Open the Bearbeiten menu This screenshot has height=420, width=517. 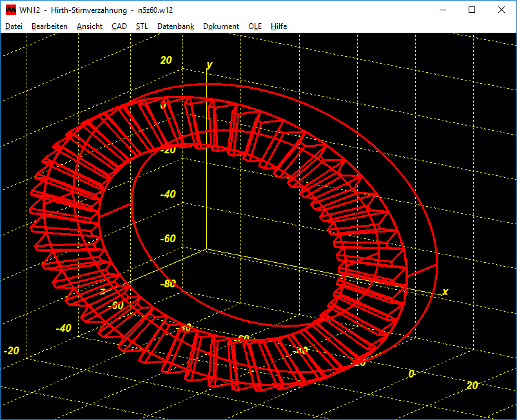point(49,26)
